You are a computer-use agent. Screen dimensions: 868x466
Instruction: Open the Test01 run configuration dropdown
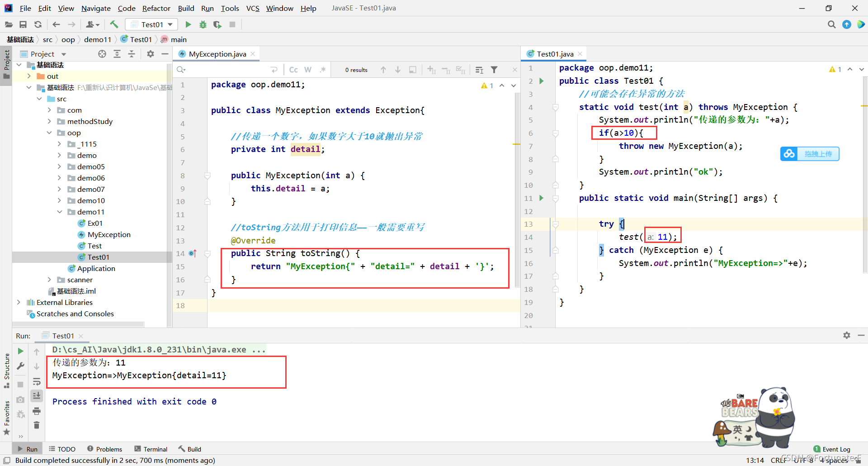(151, 24)
